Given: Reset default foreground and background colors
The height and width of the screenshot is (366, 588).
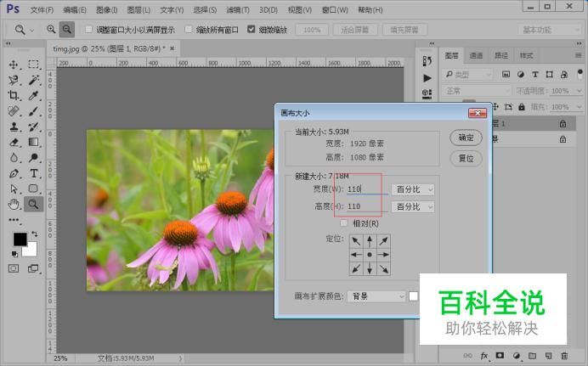Looking at the screenshot, I should pos(14,254).
